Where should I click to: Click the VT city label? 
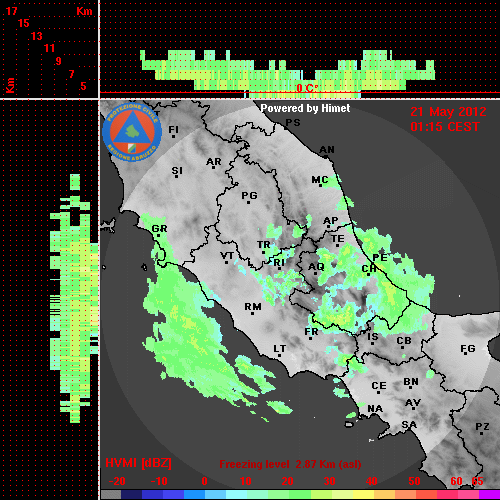[x=227, y=256]
